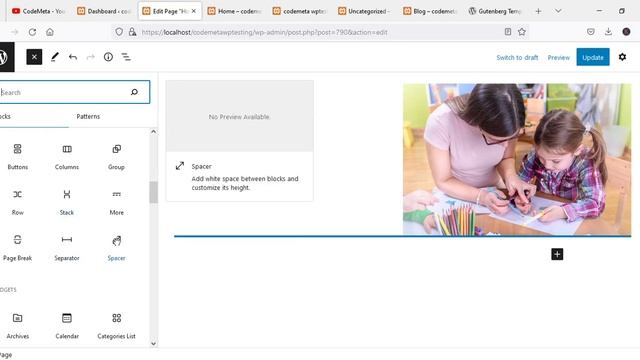640x360 pixels.
Task: Insert a Stack block
Action: click(x=67, y=202)
